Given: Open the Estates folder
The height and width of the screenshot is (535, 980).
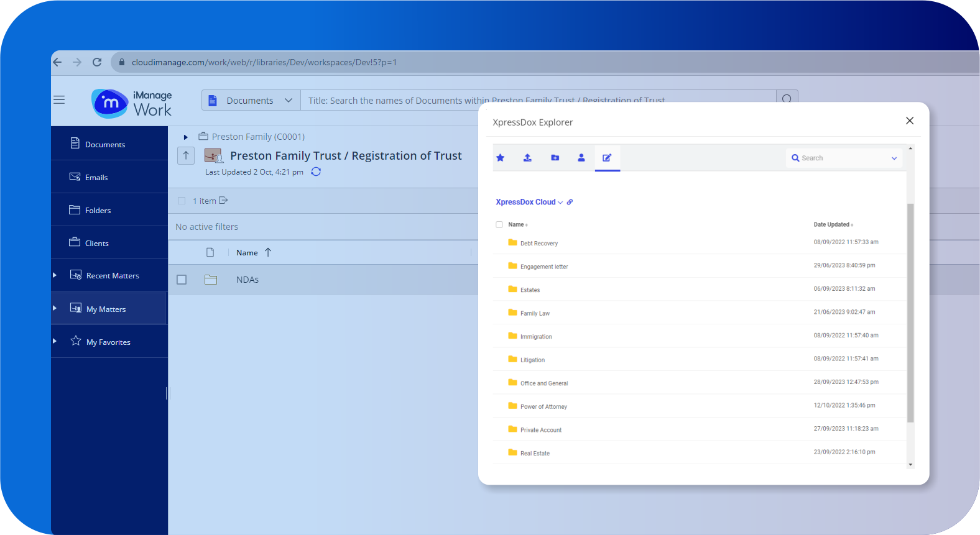Looking at the screenshot, I should pyautogui.click(x=530, y=290).
